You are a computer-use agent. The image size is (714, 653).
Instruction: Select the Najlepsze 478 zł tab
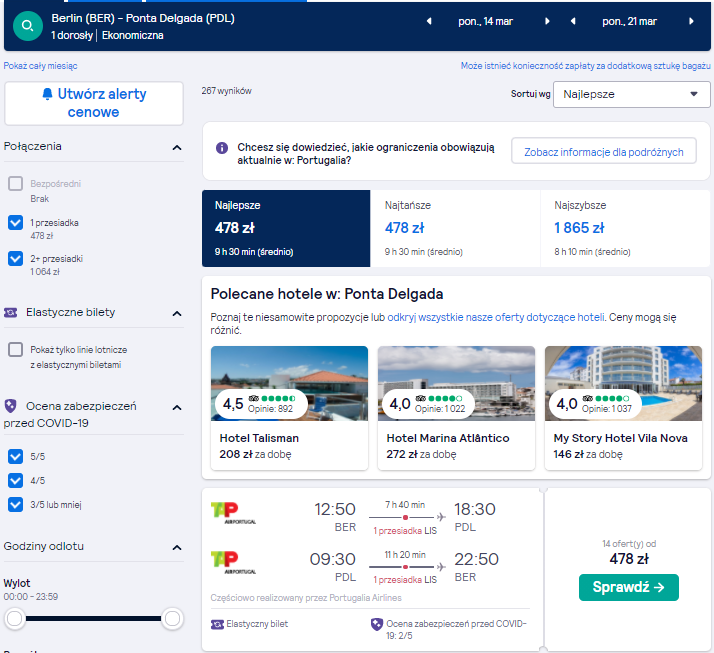click(x=286, y=228)
